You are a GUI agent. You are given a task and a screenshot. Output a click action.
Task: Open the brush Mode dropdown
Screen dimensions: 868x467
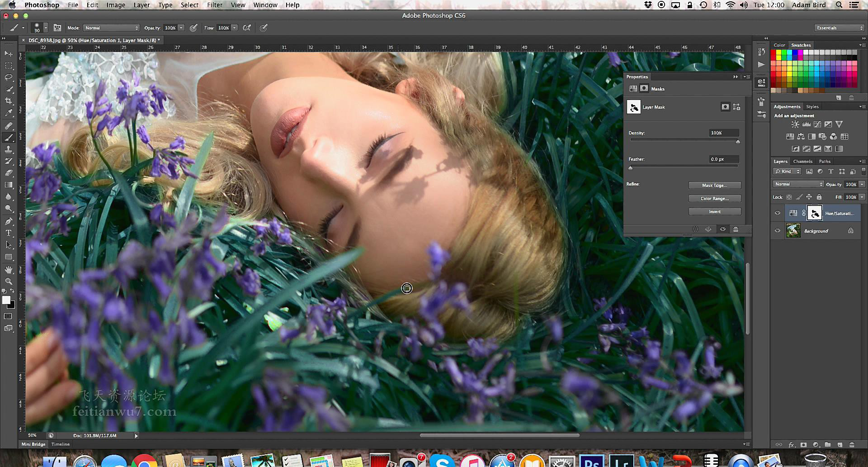pos(111,28)
